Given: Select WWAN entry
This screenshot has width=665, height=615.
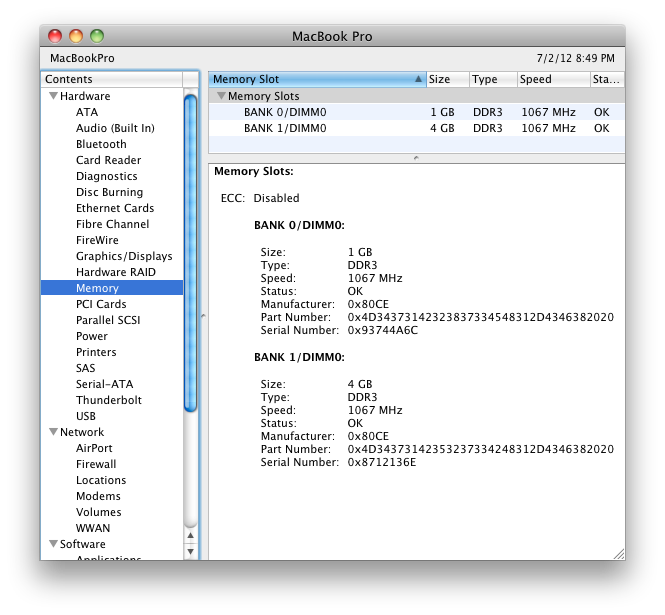Looking at the screenshot, I should tap(93, 528).
